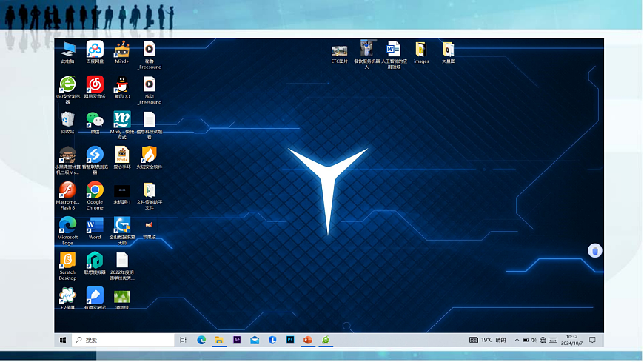Screen dimensions: 644x362
Task: Open the Google Chrome desktop shortcut
Action: [x=95, y=191]
